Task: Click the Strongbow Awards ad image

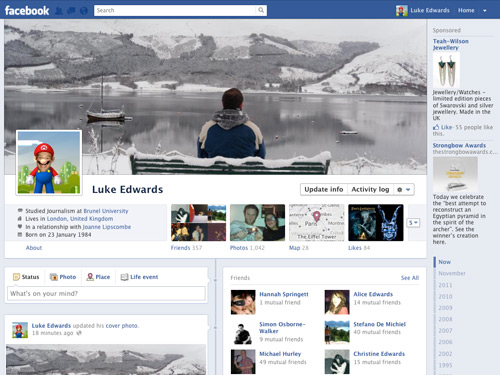Action: (455, 174)
